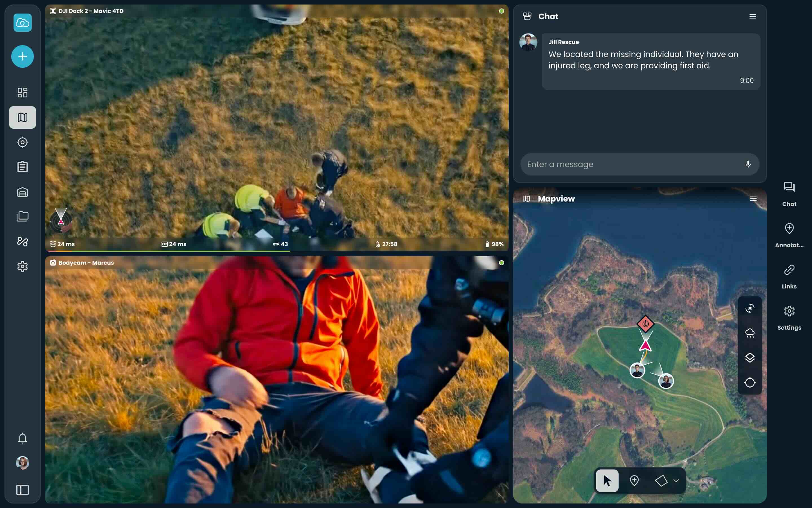Image resolution: width=812 pixels, height=508 pixels.
Task: Open the Chat tab in right rail
Action: click(789, 194)
